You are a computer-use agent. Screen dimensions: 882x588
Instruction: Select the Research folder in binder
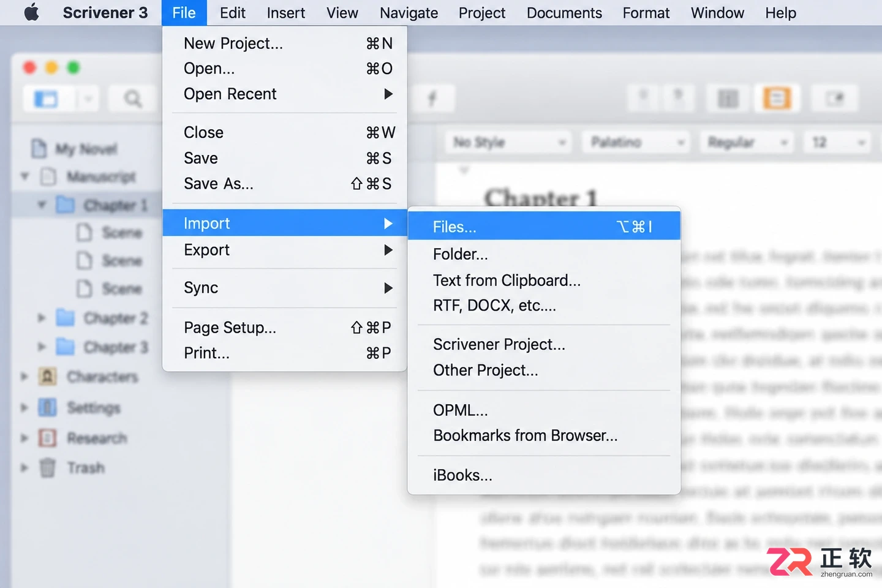point(83,438)
